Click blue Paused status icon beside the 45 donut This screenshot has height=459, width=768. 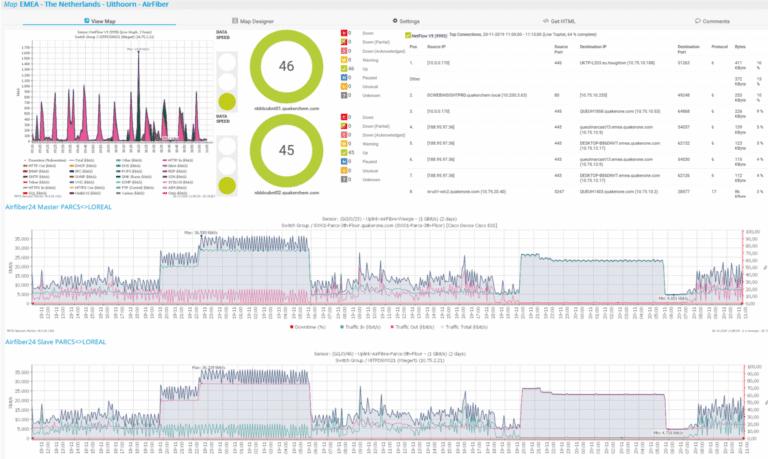(x=344, y=161)
